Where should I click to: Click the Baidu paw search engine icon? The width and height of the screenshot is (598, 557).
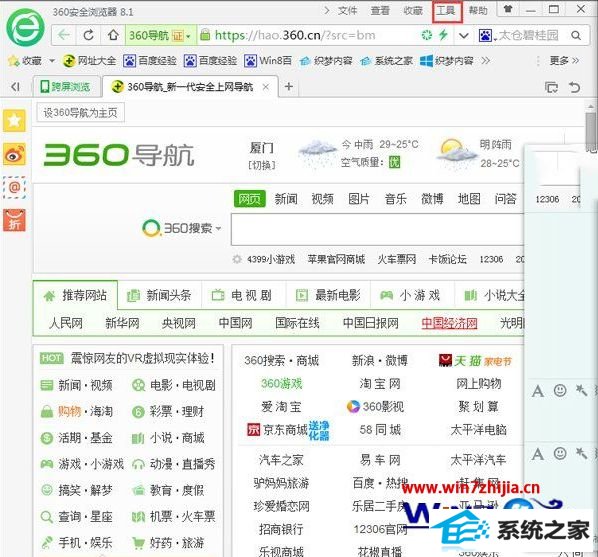click(485, 35)
